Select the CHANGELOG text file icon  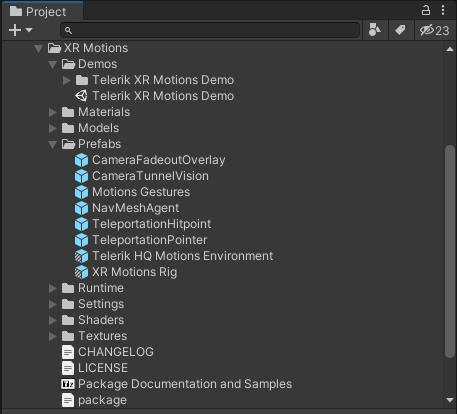point(68,352)
